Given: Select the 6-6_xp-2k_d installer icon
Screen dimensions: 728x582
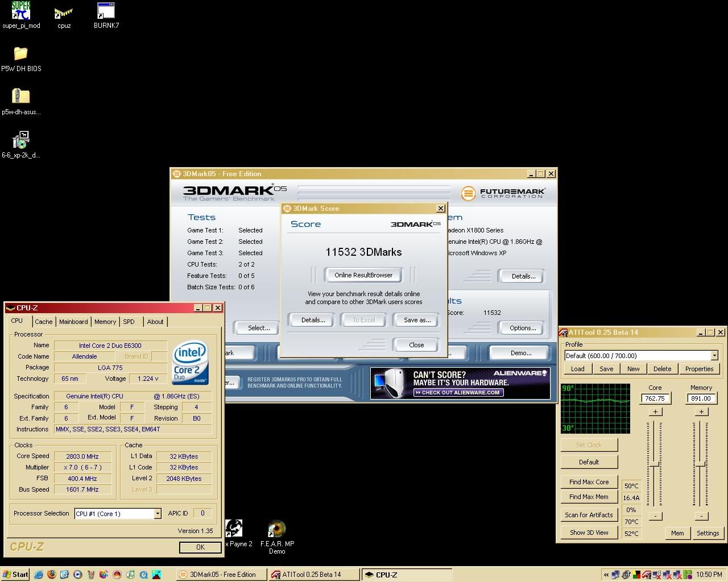Looking at the screenshot, I should [x=21, y=145].
